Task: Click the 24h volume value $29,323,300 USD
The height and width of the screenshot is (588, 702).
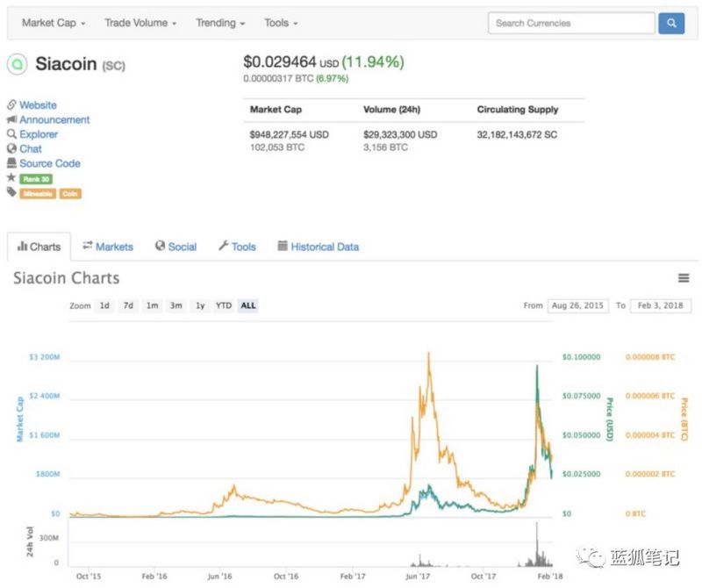Action: [x=400, y=135]
